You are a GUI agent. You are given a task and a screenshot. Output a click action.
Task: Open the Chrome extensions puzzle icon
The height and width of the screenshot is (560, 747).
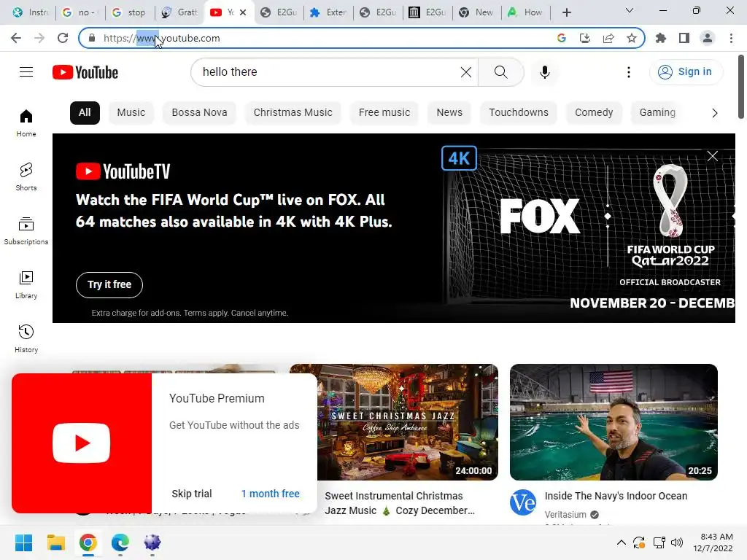(661, 38)
